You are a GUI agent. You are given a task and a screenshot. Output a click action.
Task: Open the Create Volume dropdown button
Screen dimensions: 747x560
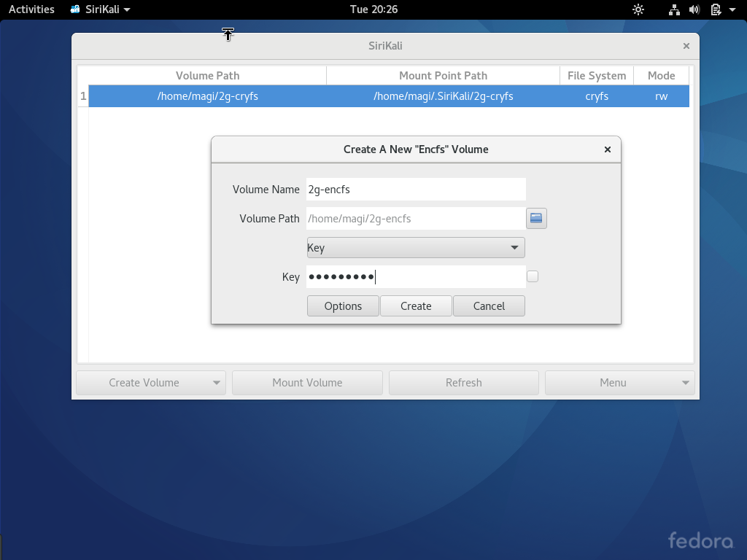click(x=151, y=383)
